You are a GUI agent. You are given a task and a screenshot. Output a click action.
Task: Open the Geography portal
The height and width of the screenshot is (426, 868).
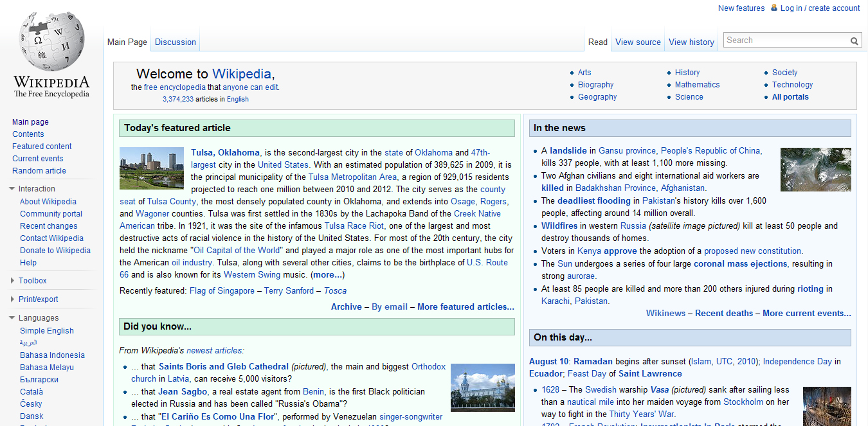[x=597, y=97]
